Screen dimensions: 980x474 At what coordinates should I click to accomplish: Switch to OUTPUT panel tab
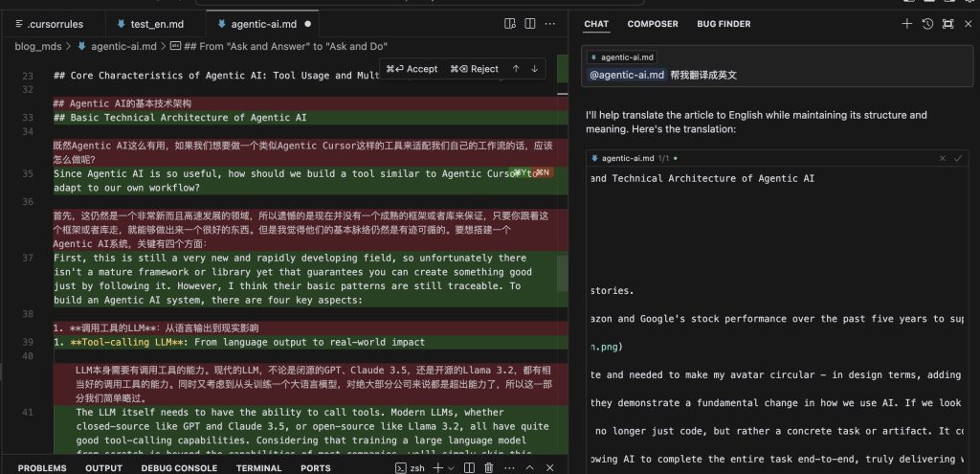point(103,467)
